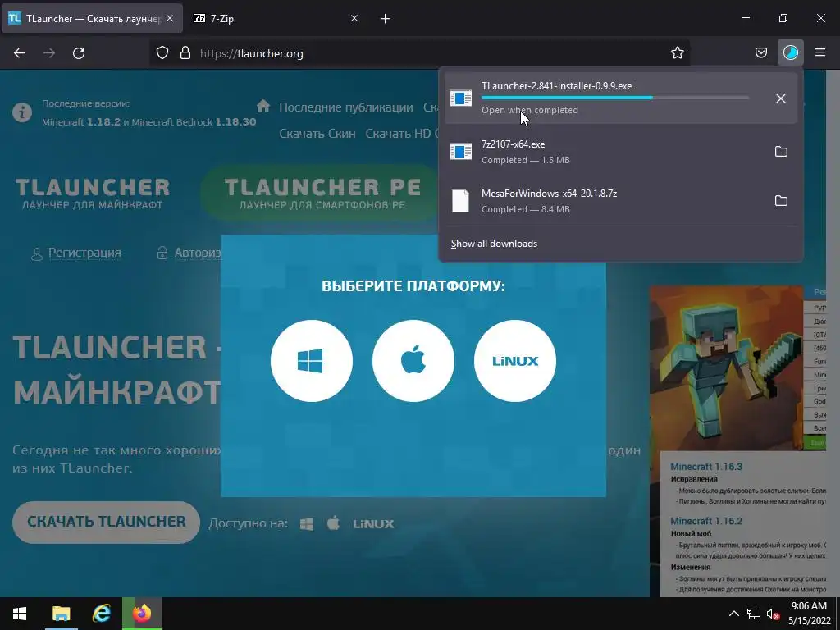This screenshot has width=840, height=630.
Task: Choose the Apple macOS platform circle
Action: (x=413, y=361)
